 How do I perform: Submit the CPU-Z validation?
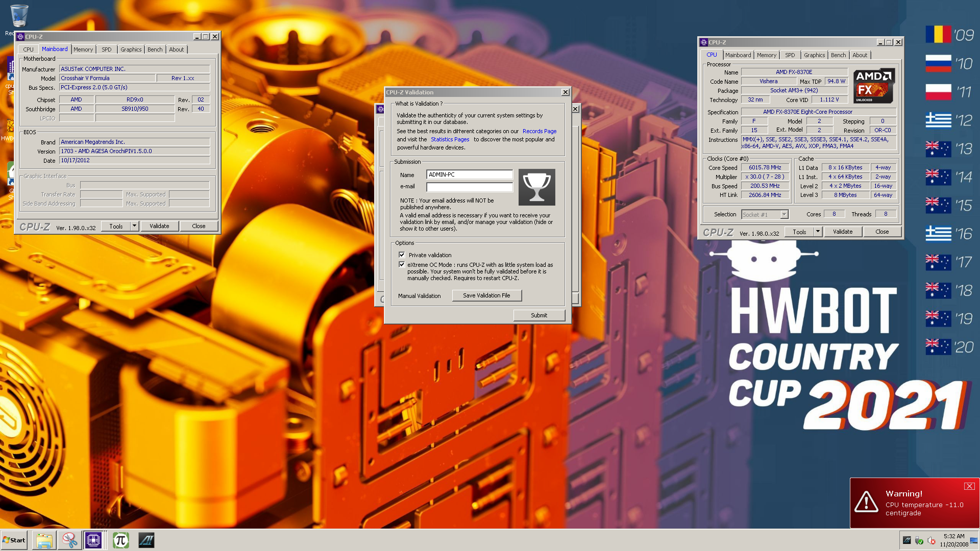pos(539,315)
